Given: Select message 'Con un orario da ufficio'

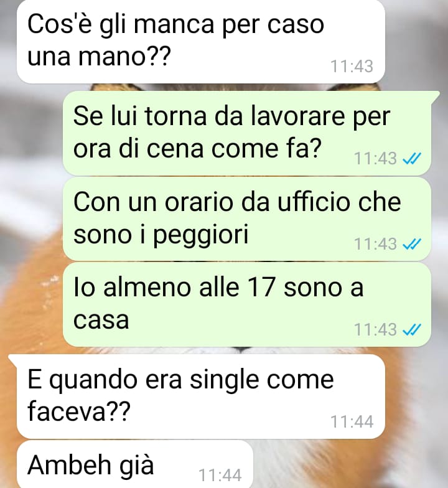Looking at the screenshot, I should point(247,219).
